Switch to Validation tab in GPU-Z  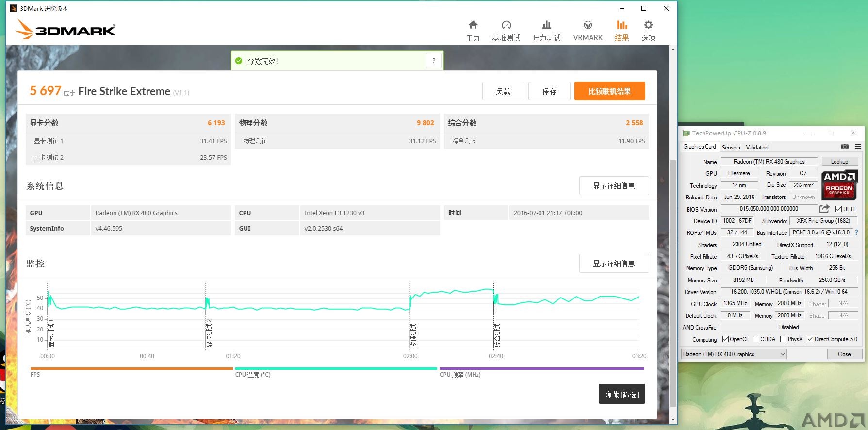click(x=757, y=148)
